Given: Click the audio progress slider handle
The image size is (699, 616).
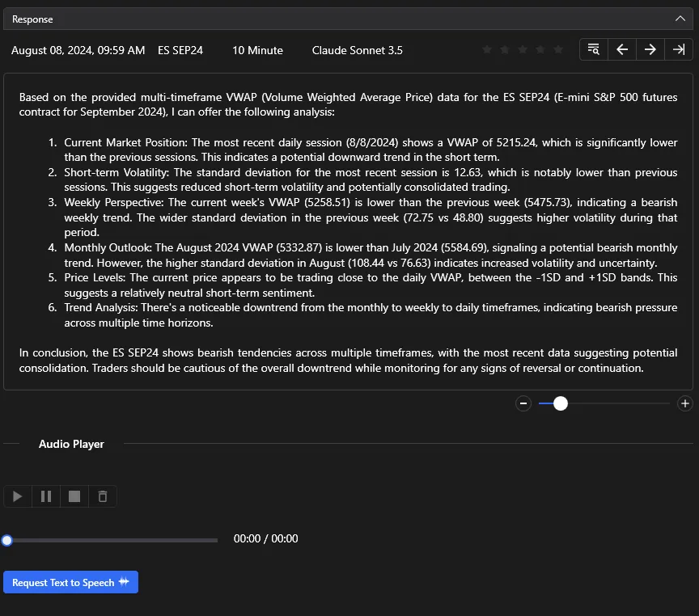Looking at the screenshot, I should click(7, 540).
